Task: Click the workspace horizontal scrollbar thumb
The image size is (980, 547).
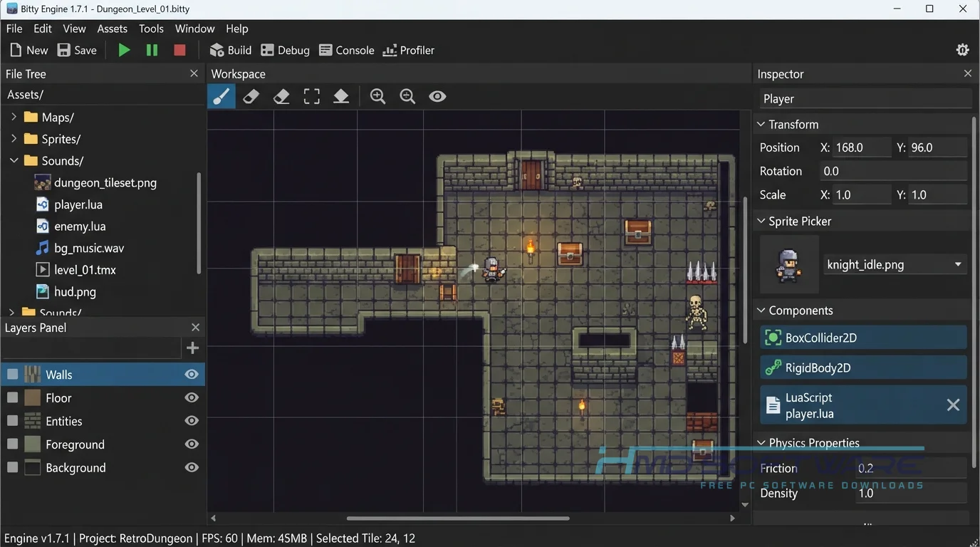Action: 458,519
